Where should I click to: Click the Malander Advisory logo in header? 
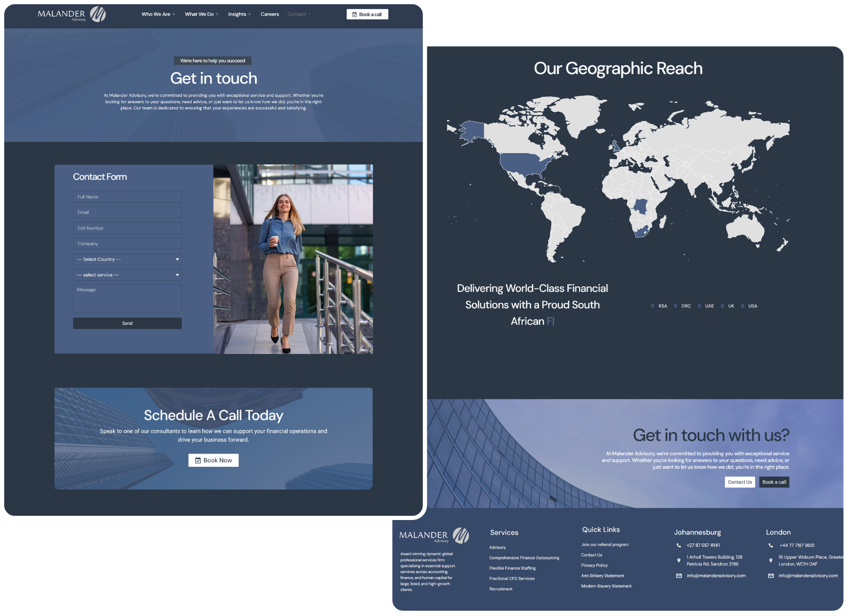coord(72,14)
